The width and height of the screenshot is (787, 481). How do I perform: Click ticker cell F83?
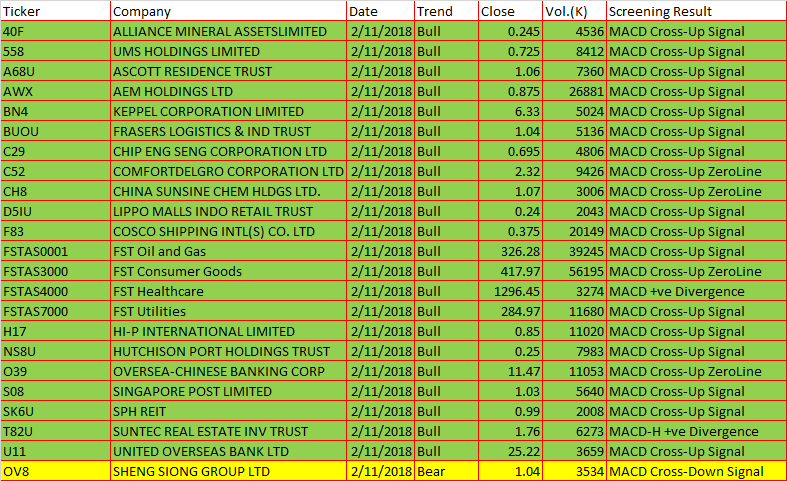[x=55, y=231]
